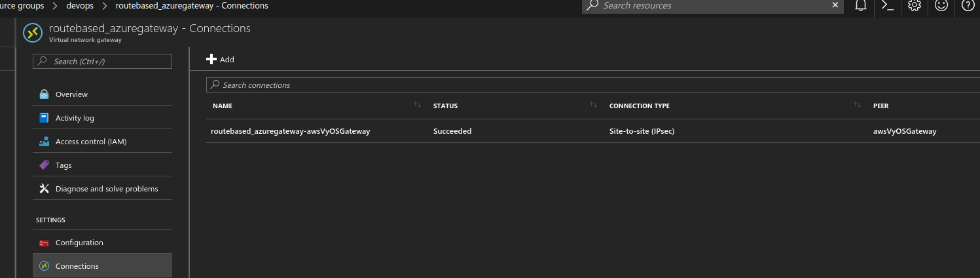The height and width of the screenshot is (278, 980).
Task: Sort connections by the NAME column arrows
Action: (417, 105)
